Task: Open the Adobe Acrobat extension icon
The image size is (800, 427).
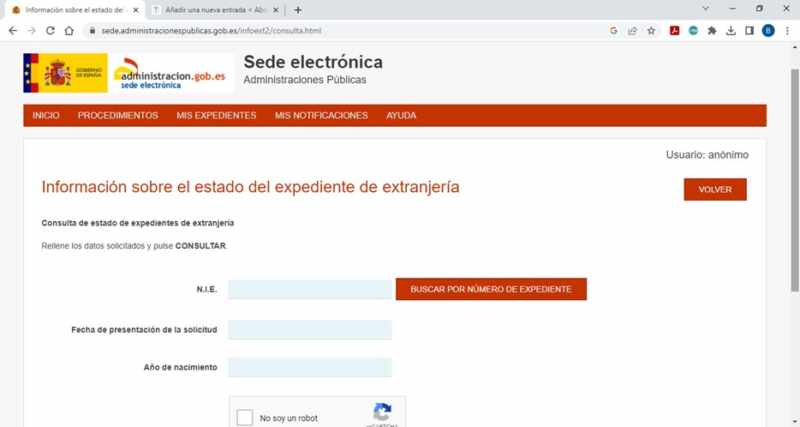Action: click(674, 31)
